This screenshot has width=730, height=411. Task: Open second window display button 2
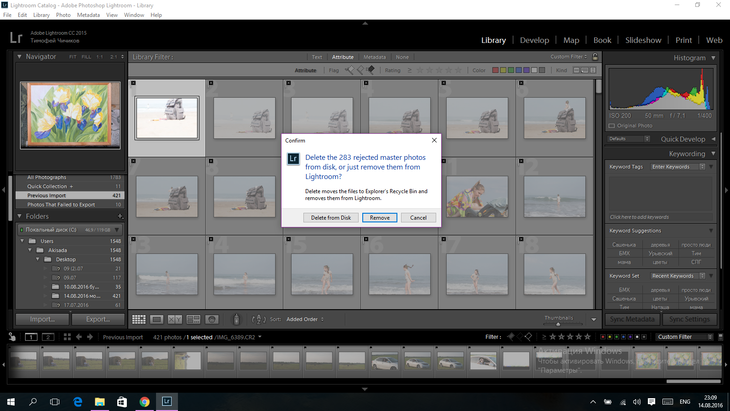click(48, 337)
